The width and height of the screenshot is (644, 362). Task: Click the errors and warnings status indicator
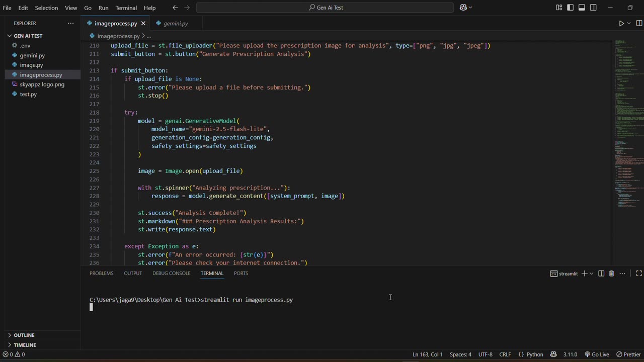[14, 354]
